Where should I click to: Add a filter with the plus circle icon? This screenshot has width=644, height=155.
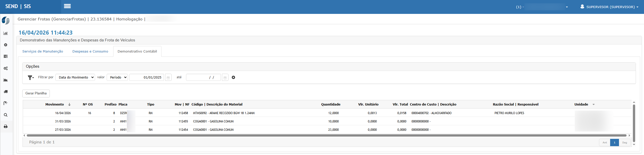(233, 77)
